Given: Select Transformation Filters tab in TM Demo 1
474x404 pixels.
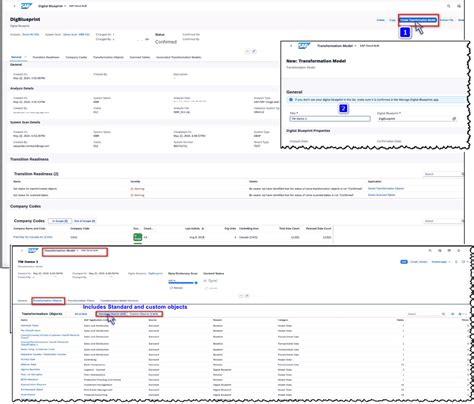Looking at the screenshot, I should click(81, 301).
